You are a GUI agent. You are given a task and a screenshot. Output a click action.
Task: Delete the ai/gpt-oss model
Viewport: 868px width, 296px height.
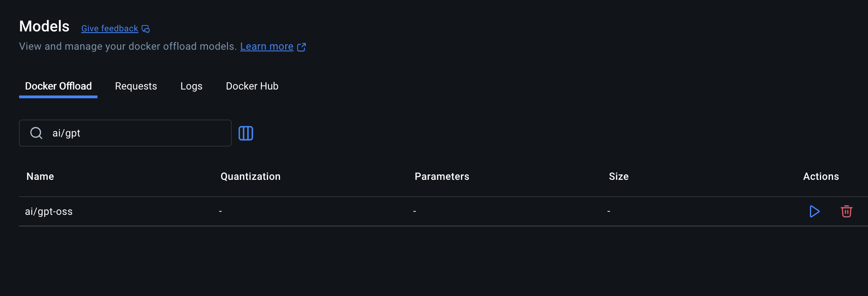[x=846, y=211]
